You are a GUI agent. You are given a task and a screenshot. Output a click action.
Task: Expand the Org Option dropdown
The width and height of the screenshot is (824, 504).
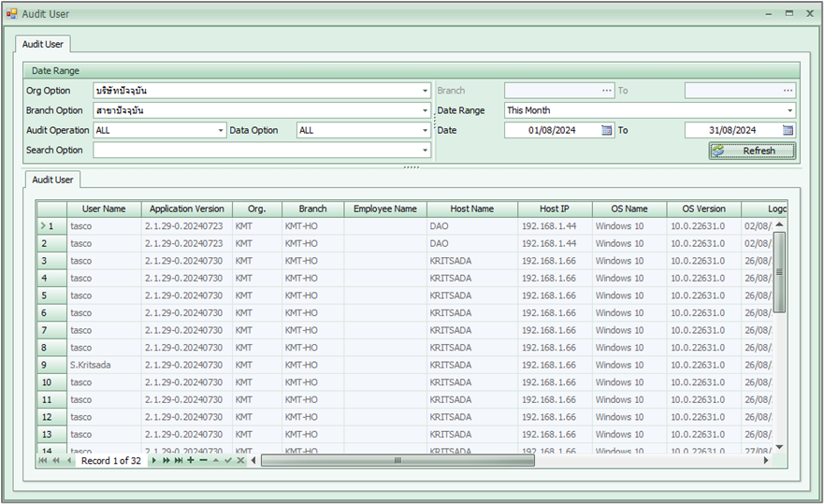(426, 91)
